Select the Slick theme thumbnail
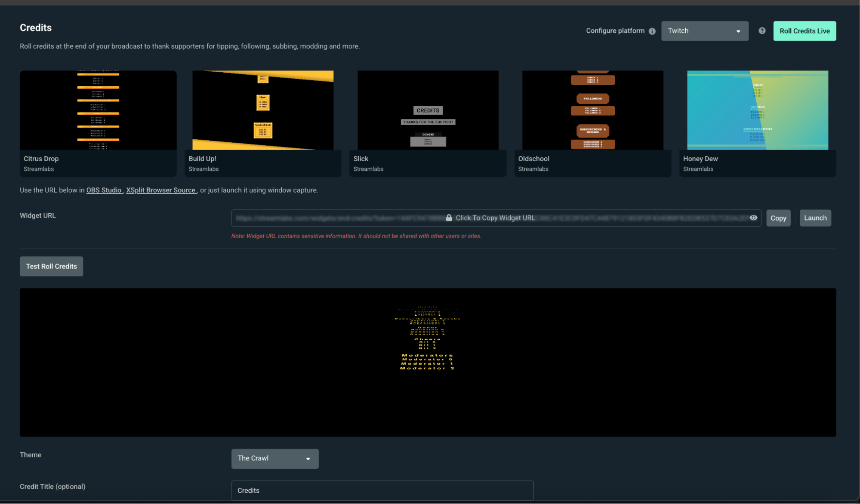The image size is (860, 504). coord(428,110)
